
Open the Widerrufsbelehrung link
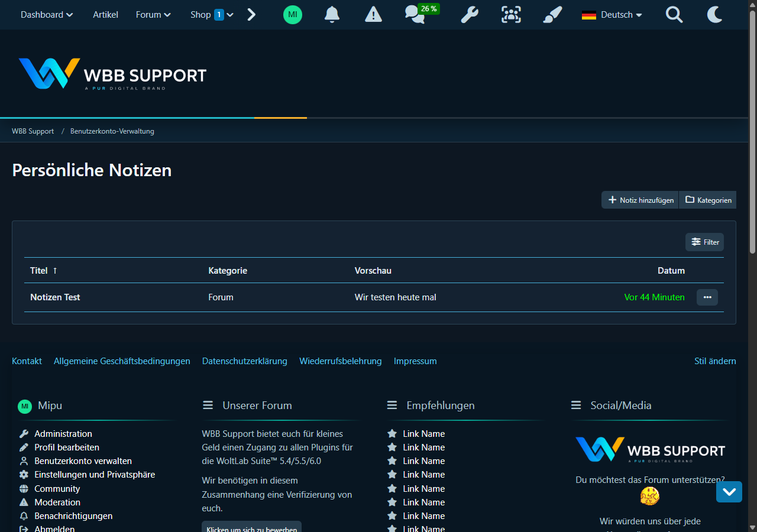tap(341, 361)
